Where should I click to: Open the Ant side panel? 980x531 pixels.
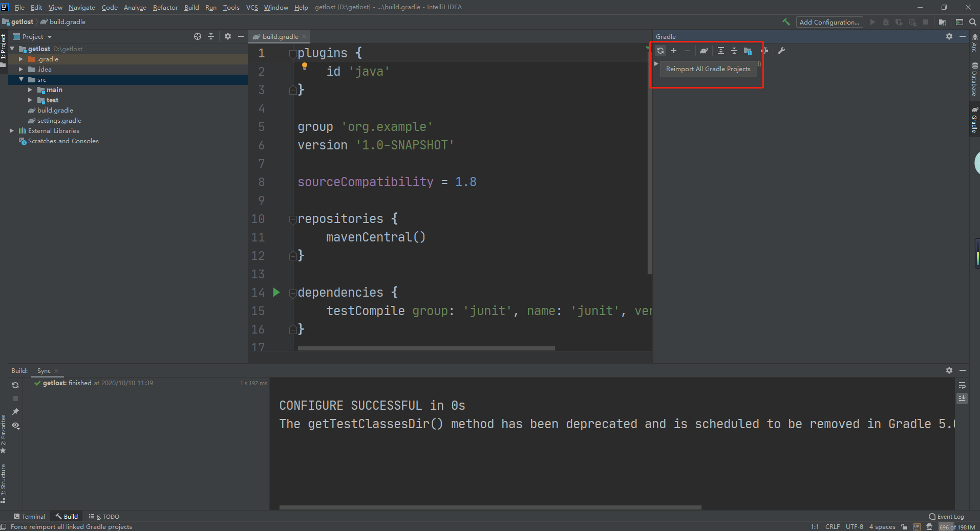tap(974, 43)
